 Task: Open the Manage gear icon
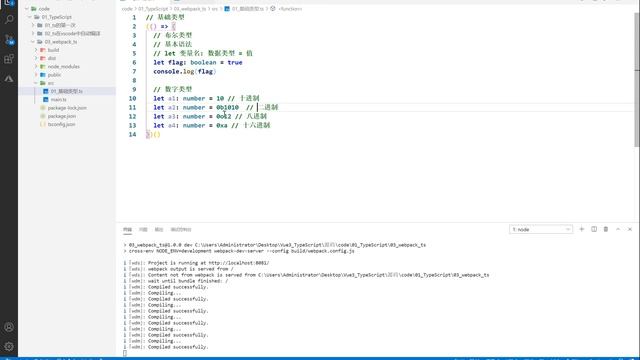click(x=9, y=347)
